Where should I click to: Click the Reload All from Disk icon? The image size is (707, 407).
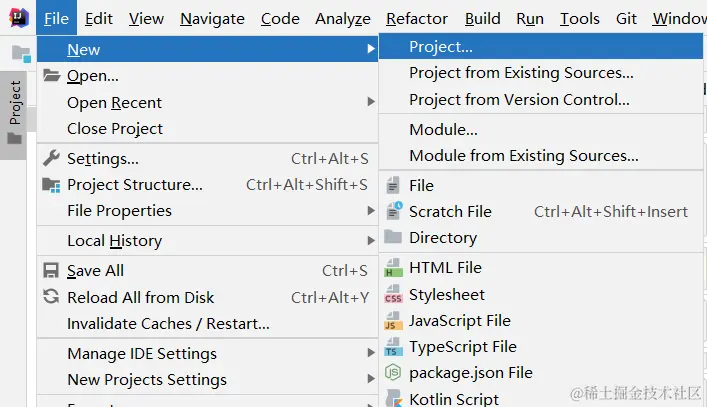coord(51,297)
